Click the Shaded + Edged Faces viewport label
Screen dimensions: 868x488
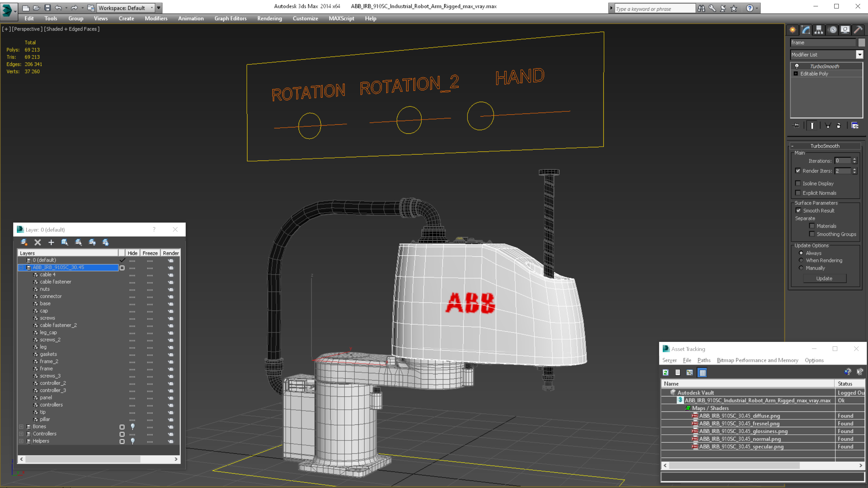(x=72, y=29)
